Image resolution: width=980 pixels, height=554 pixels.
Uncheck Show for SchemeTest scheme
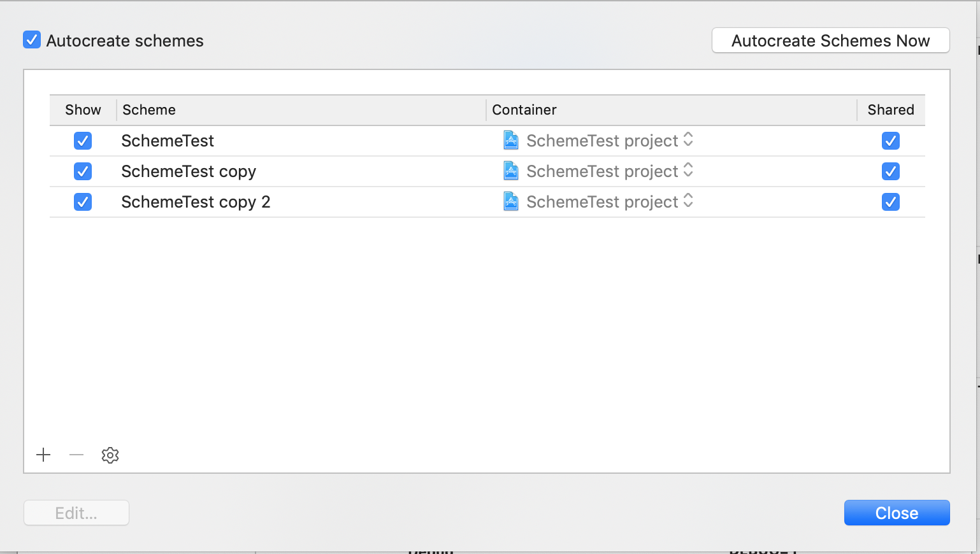point(83,141)
